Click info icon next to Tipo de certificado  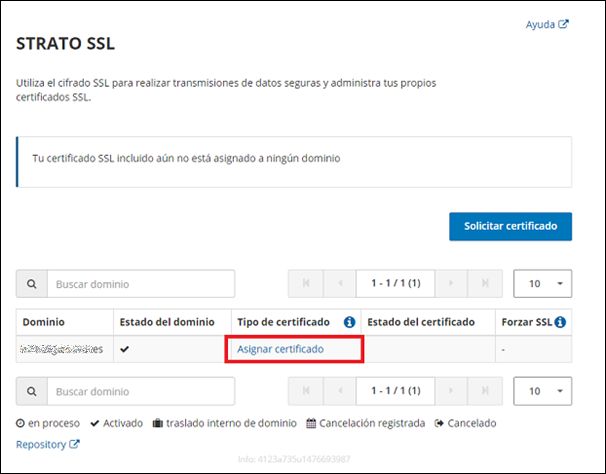click(349, 322)
